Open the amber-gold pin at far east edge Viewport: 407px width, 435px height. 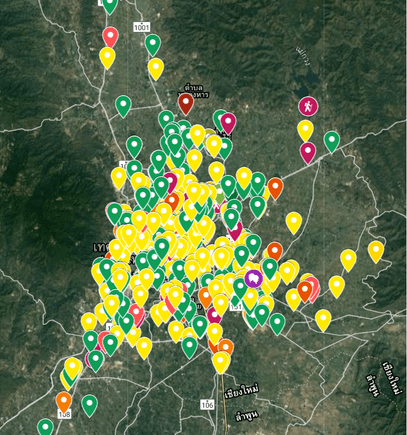point(376,252)
